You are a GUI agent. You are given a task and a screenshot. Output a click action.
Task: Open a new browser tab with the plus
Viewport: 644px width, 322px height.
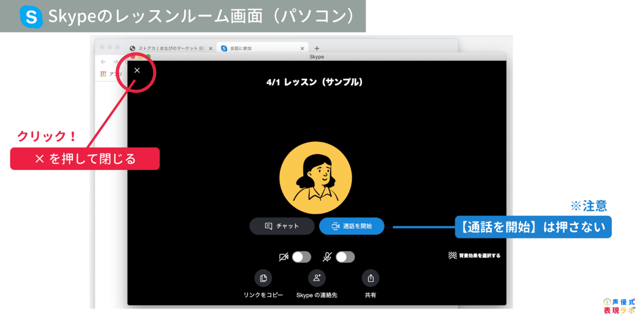tap(317, 48)
